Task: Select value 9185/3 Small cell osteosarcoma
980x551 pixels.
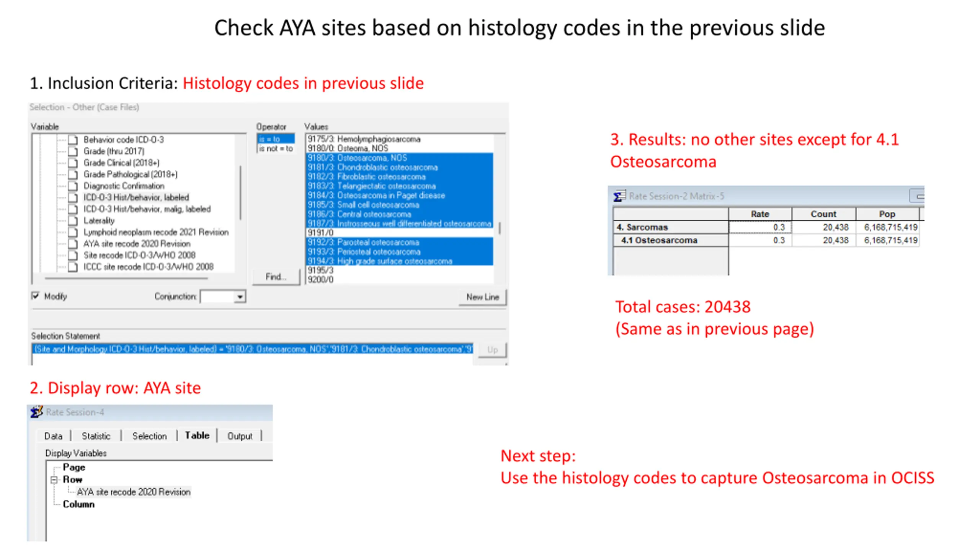Action: coord(399,205)
